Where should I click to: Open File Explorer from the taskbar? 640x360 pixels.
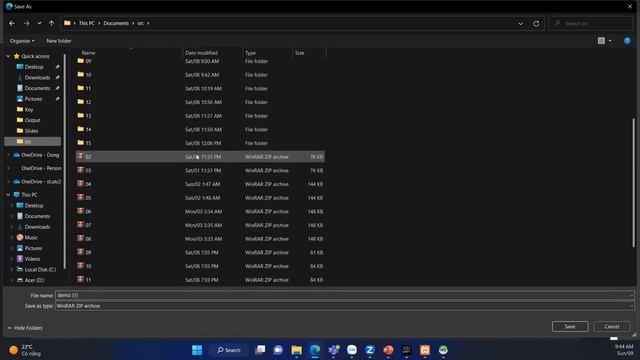click(296, 350)
